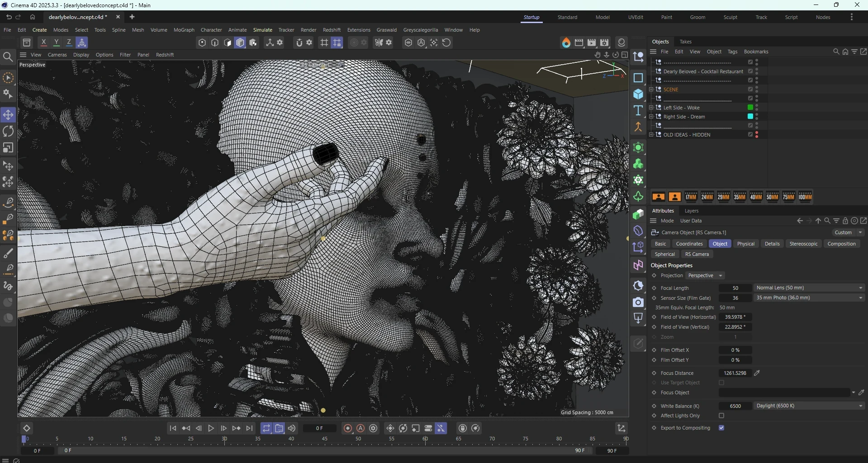Add a Cube primitive object
The image size is (868, 463).
tap(638, 94)
